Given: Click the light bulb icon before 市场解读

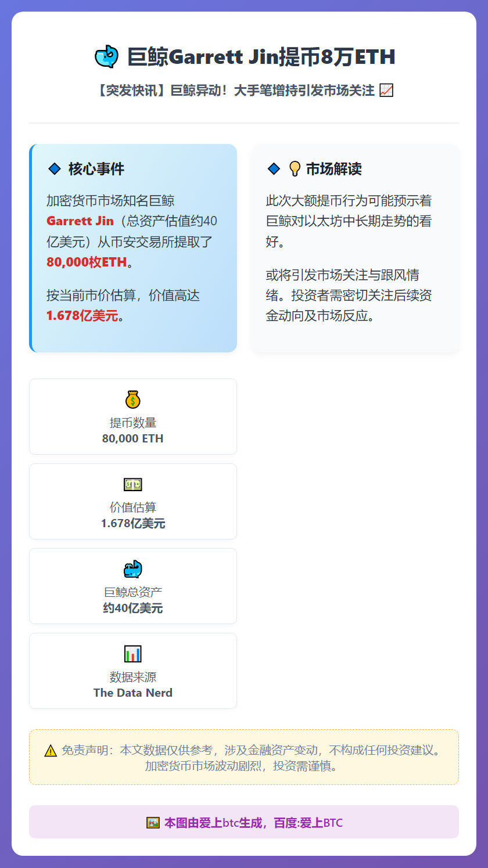Looking at the screenshot, I should 295,169.
